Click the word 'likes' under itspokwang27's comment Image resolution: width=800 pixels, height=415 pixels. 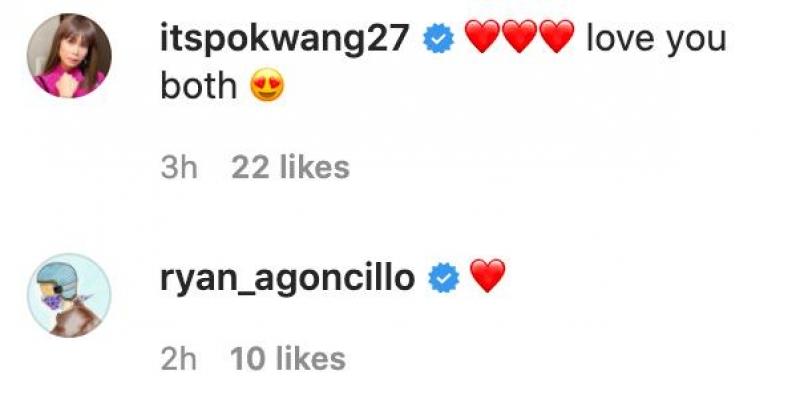(x=315, y=167)
